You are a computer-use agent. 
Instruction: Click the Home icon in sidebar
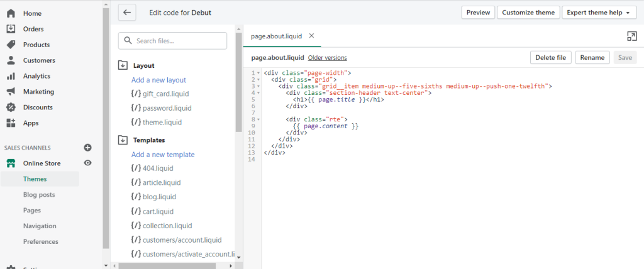click(x=11, y=13)
